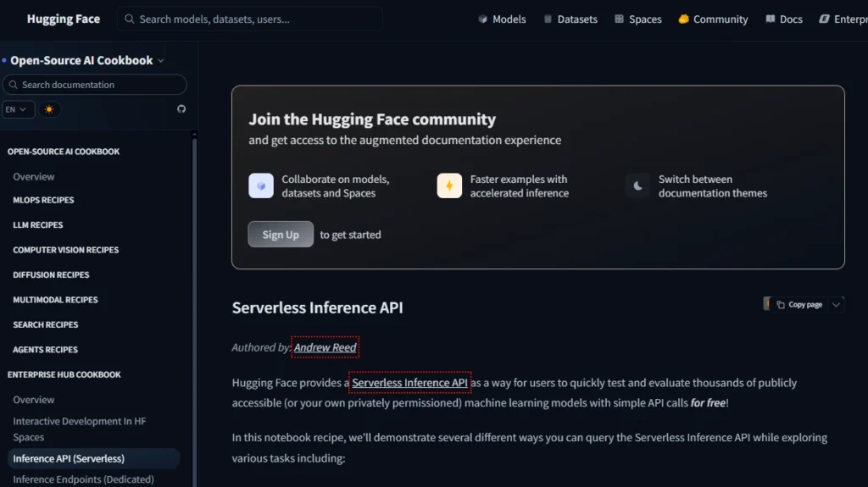The width and height of the screenshot is (868, 487).
Task: Expand DIFFUSION RECIPES section
Action: tap(51, 274)
